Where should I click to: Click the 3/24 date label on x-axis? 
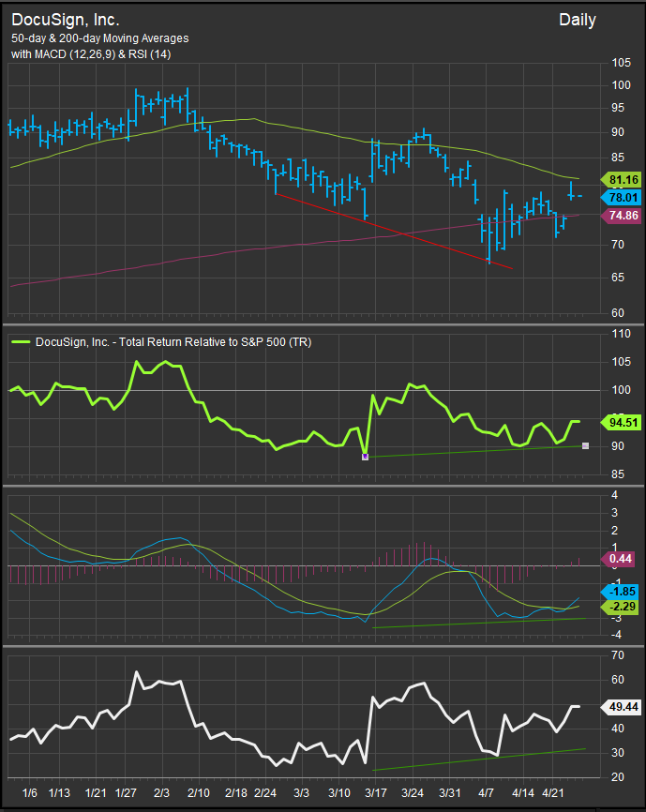[413, 793]
